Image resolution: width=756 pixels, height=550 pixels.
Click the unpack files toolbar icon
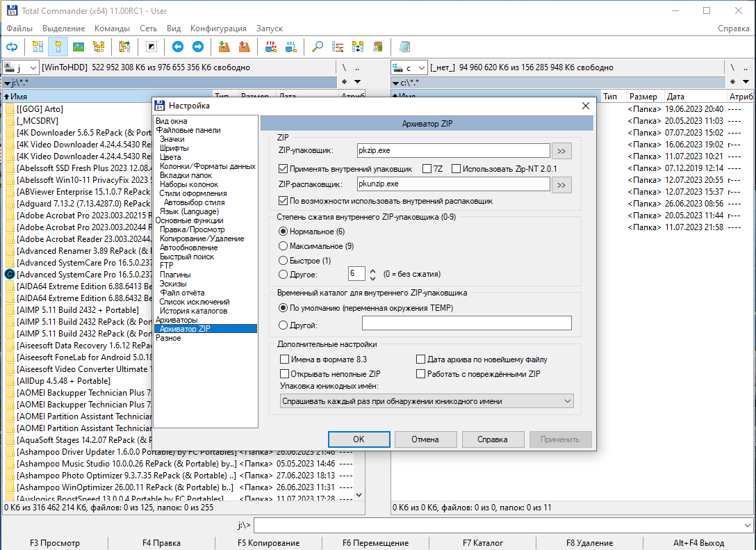point(245,47)
